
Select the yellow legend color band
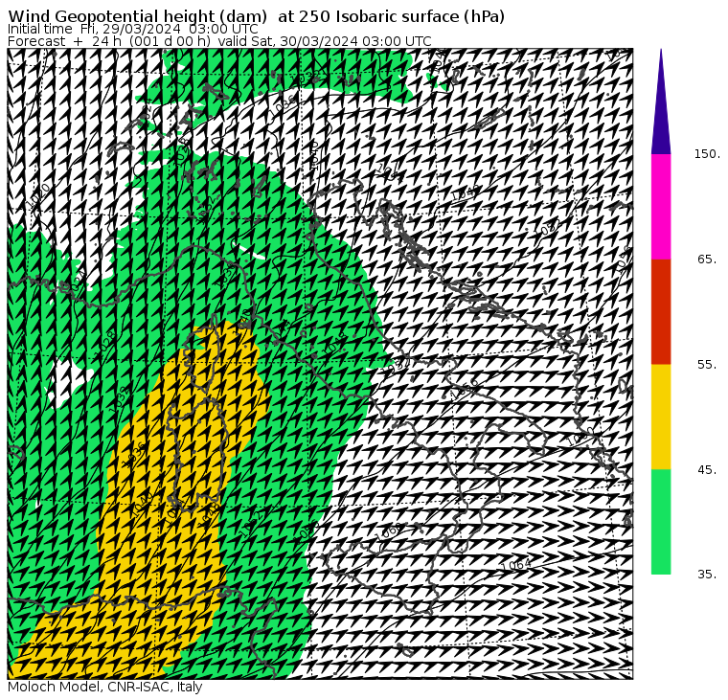click(661, 417)
